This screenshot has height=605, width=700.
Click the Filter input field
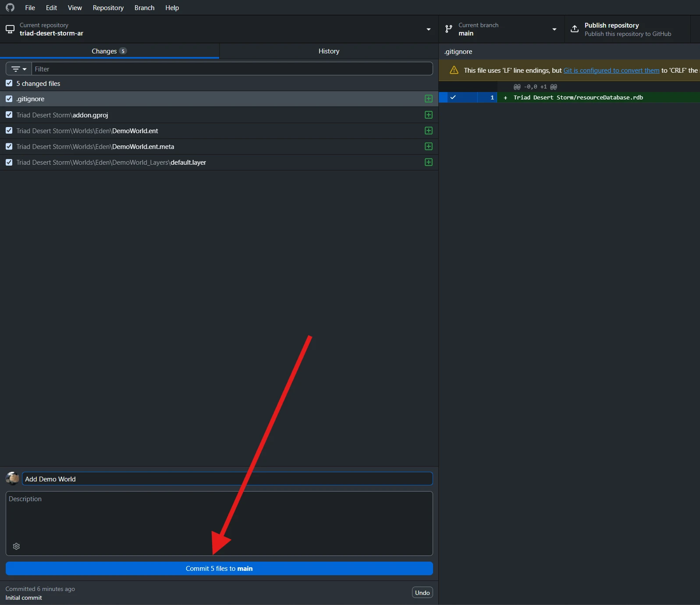pos(232,69)
